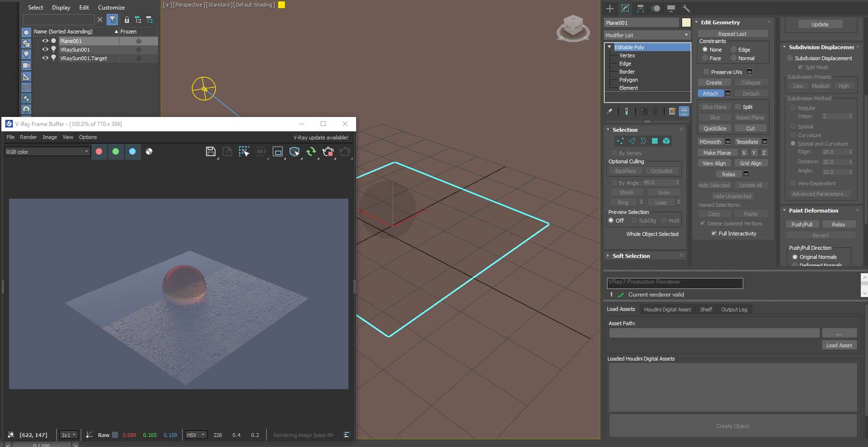
Task: Click the Plane001 object color swatch
Action: (x=686, y=23)
